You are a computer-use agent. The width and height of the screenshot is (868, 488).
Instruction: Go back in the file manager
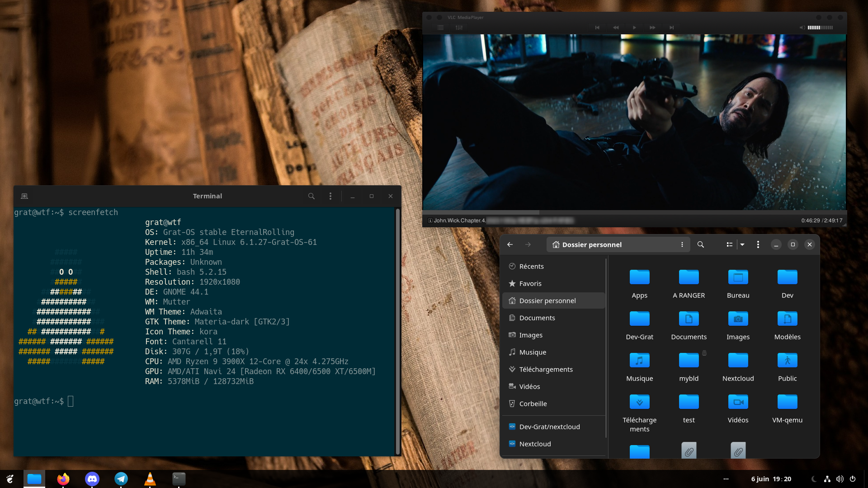coord(510,244)
